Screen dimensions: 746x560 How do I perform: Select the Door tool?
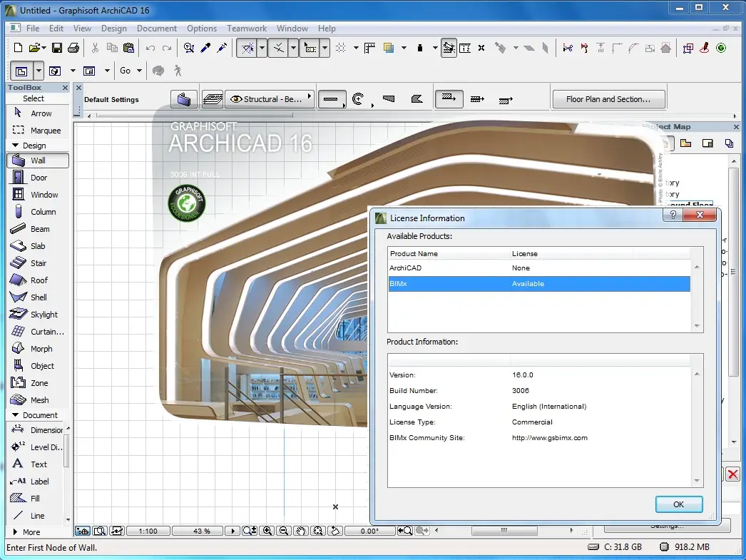pos(38,178)
